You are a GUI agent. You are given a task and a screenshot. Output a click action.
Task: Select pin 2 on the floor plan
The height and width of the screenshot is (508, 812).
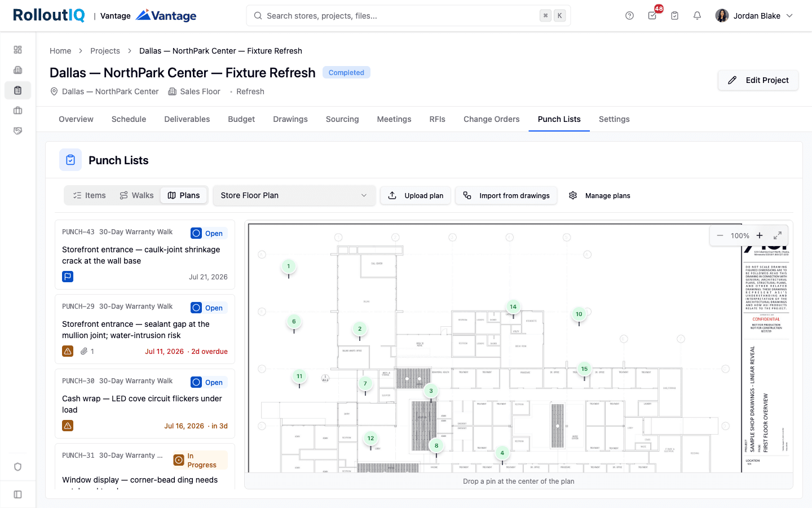tap(360, 329)
